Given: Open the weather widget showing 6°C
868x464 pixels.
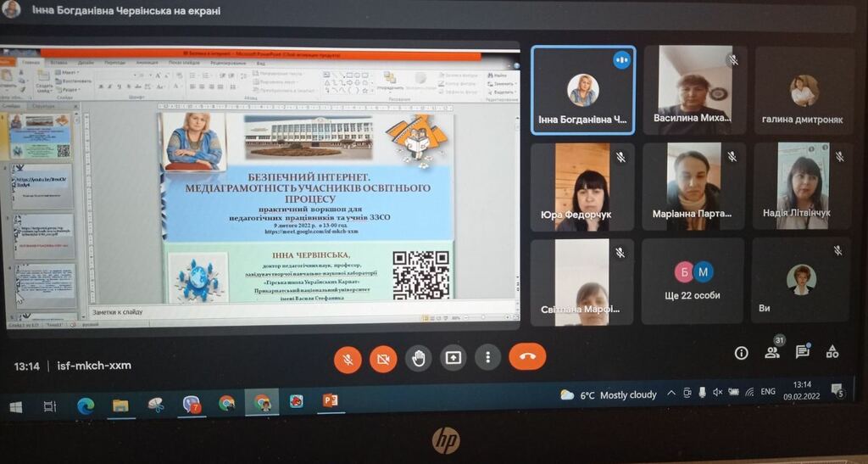Looking at the screenshot, I should [609, 395].
